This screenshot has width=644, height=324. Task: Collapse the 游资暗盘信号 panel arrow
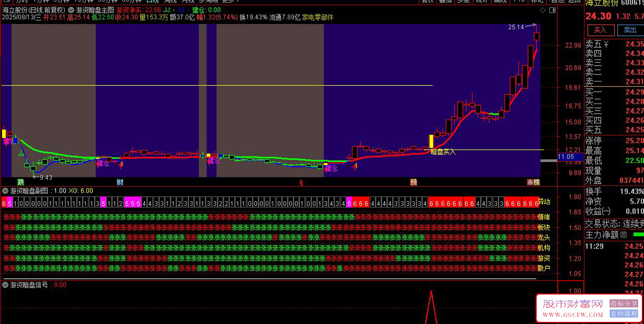click(5, 285)
